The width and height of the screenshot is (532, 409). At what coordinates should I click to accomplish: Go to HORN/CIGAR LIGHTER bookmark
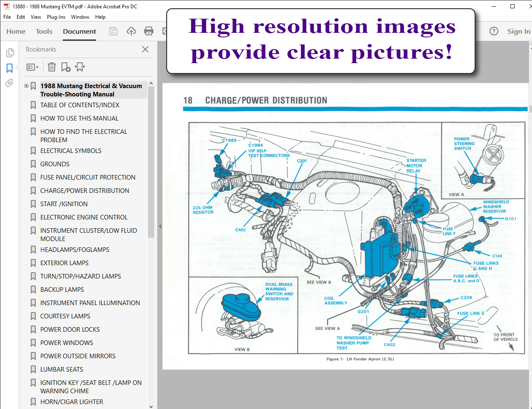[71, 402]
